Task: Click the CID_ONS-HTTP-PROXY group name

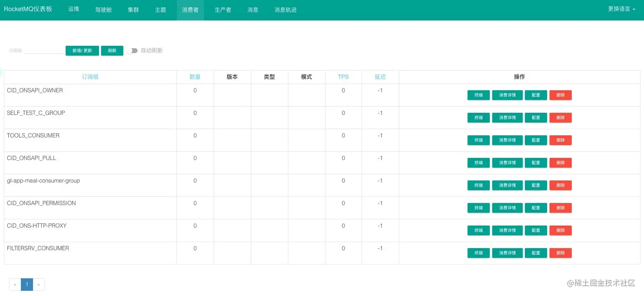Action: pos(37,226)
